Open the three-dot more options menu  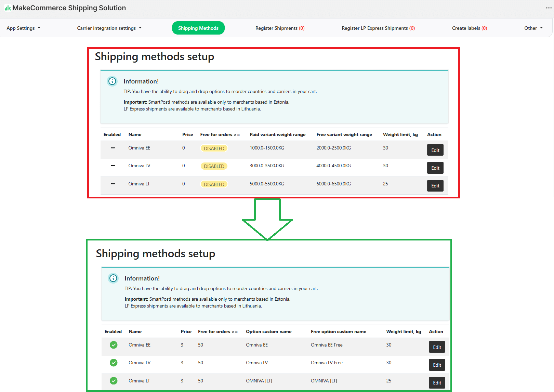pyautogui.click(x=549, y=8)
